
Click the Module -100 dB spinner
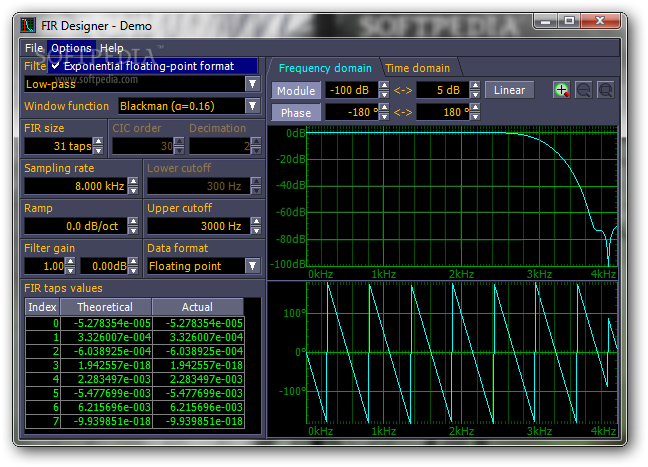[384, 90]
